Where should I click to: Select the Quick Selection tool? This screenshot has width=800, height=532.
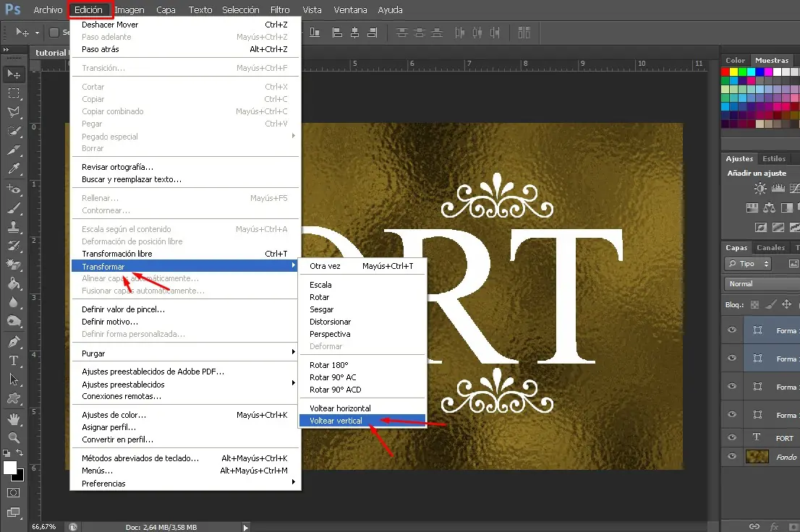pos(14,131)
